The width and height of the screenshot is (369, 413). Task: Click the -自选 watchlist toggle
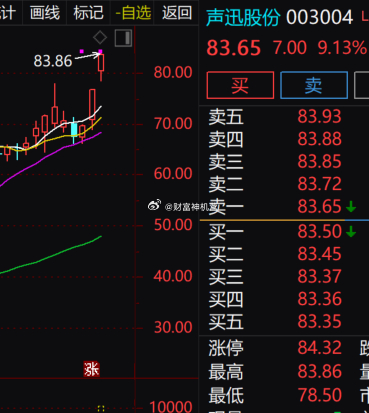coord(133,13)
